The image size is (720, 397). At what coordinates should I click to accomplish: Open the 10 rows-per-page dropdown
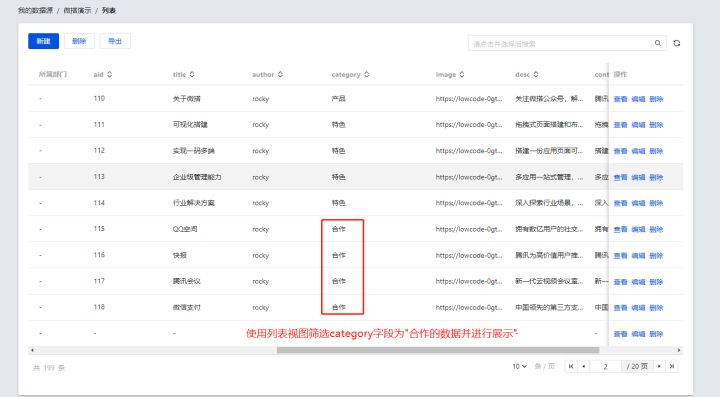[519, 366]
